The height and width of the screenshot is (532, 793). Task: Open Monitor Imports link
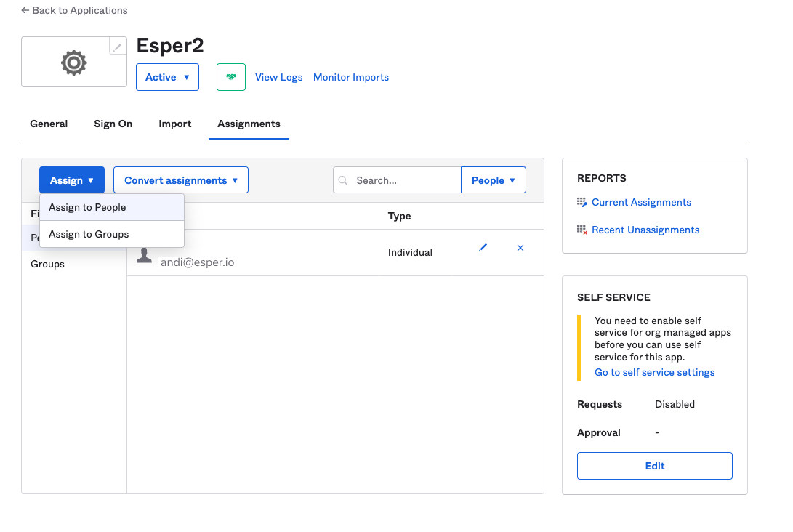click(x=351, y=77)
